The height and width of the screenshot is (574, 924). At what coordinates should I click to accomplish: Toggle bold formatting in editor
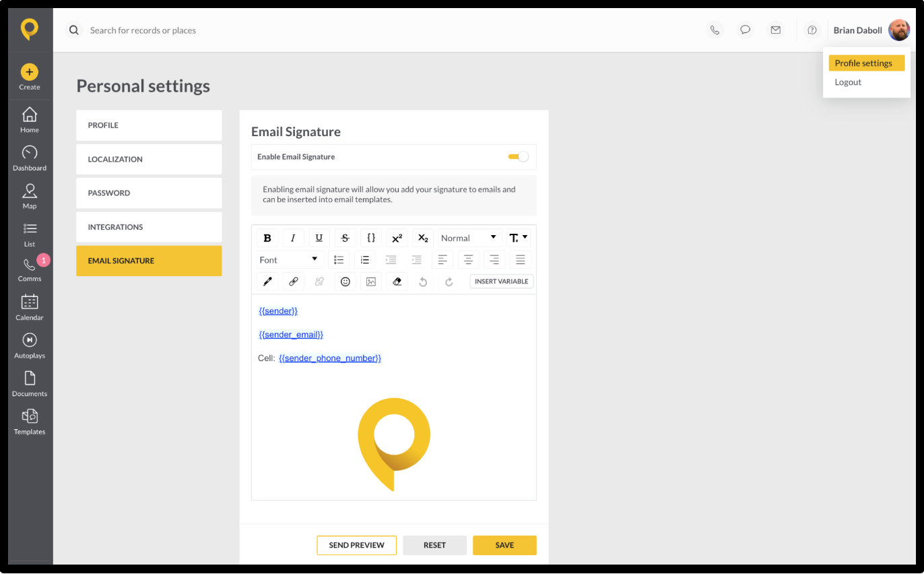[x=267, y=238]
